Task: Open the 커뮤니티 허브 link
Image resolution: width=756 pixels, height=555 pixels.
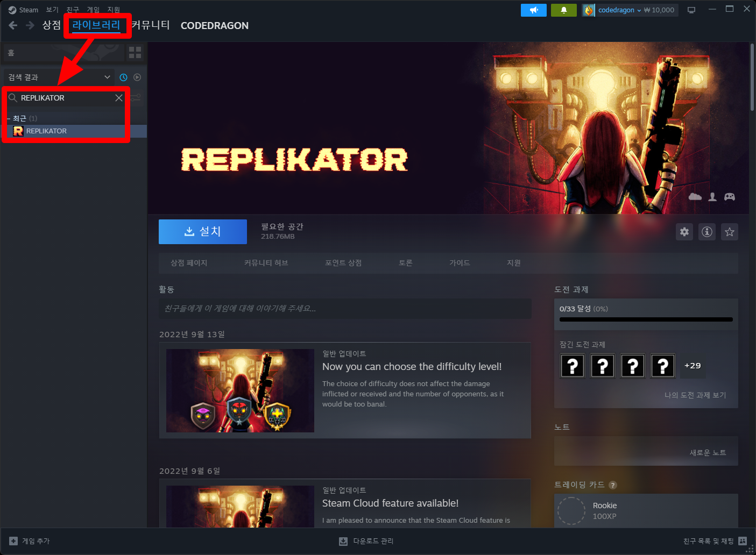Action: click(266, 263)
